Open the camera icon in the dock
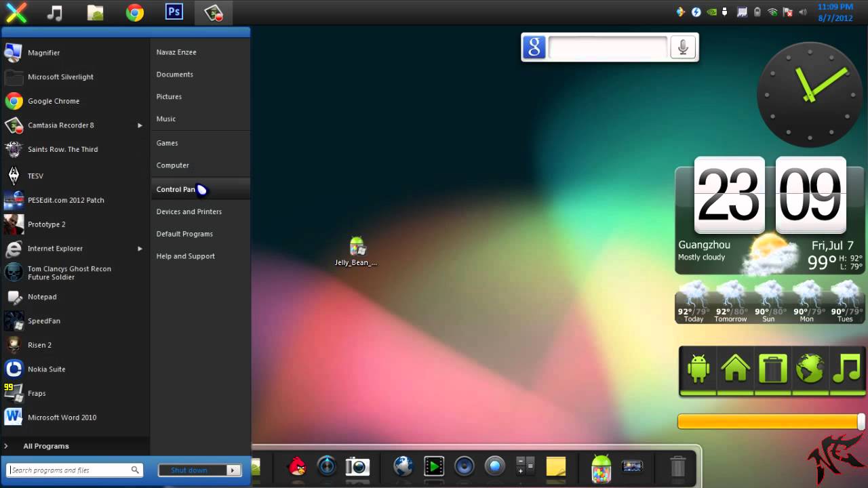The image size is (868, 488). (357, 466)
